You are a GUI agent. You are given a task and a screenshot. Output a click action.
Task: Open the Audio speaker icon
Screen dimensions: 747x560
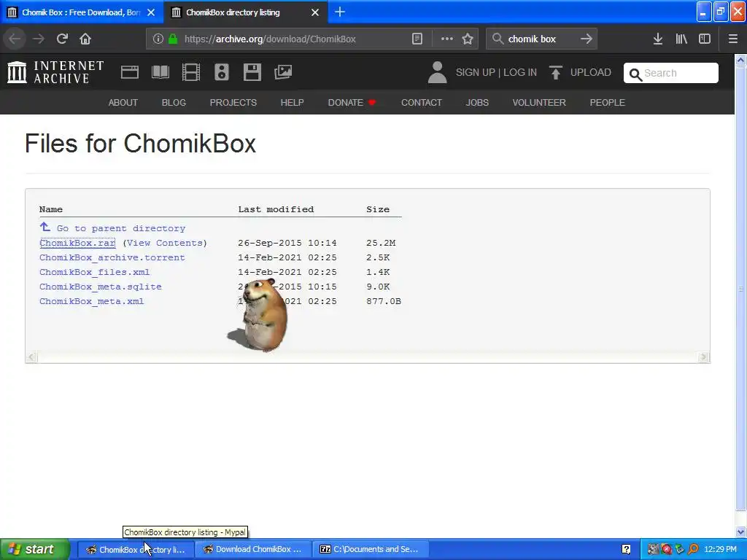222,72
